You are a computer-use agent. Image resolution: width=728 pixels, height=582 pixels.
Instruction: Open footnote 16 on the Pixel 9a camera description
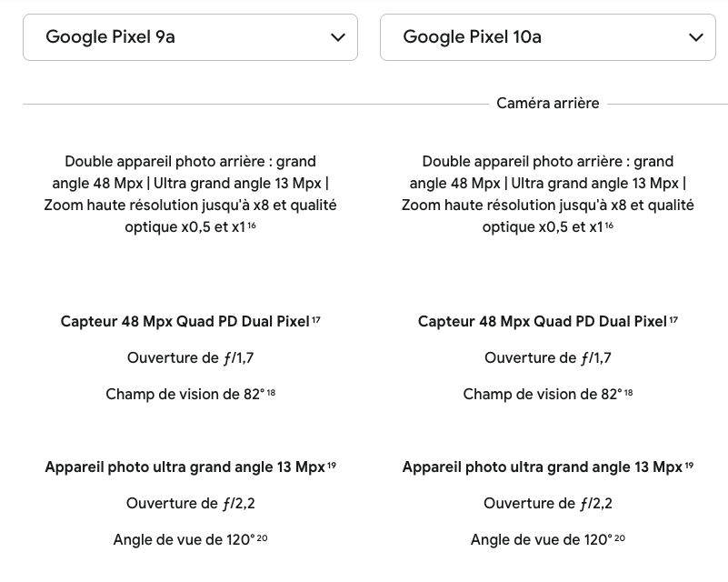(253, 226)
